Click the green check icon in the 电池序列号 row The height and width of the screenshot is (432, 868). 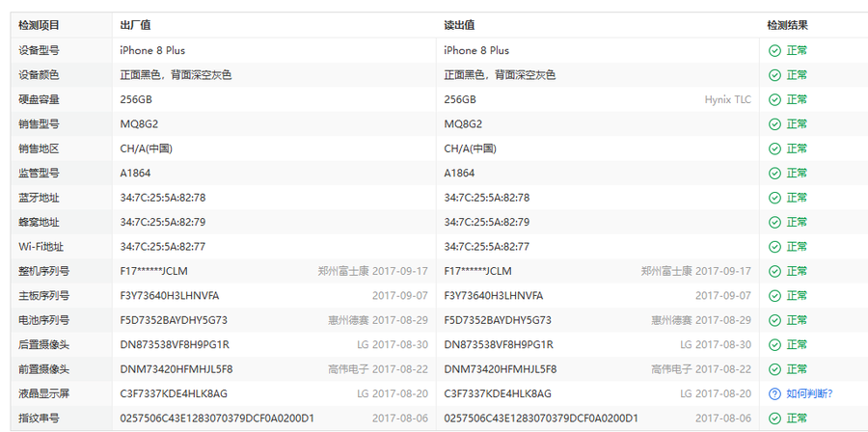tap(774, 320)
